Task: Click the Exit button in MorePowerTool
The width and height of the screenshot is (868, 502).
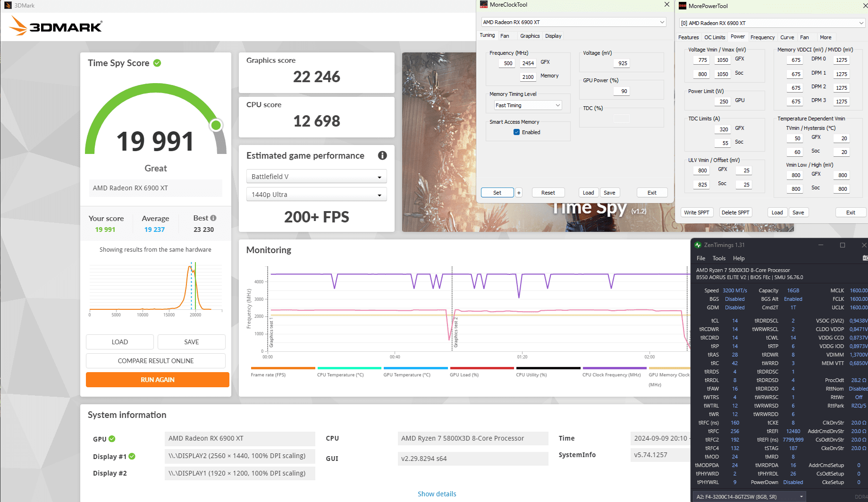Action: point(851,213)
